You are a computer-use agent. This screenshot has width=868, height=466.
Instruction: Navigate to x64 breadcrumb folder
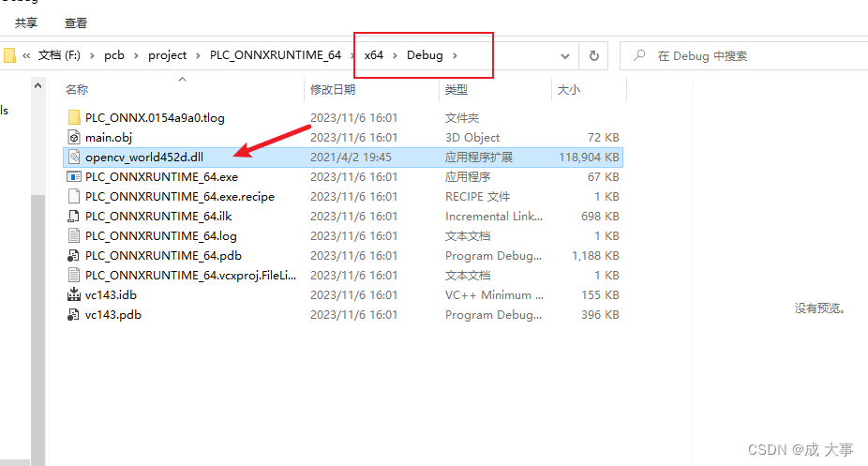(374, 55)
